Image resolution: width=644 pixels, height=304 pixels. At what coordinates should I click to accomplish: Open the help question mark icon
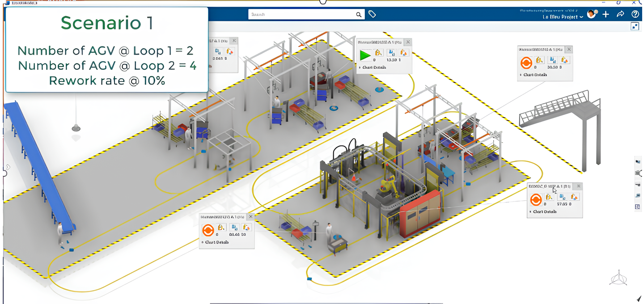pos(635,14)
